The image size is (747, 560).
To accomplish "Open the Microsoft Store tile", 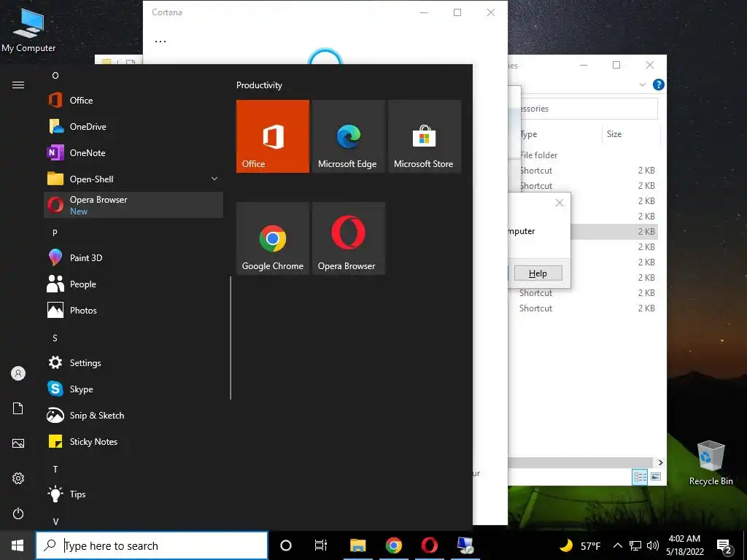I will [x=424, y=136].
